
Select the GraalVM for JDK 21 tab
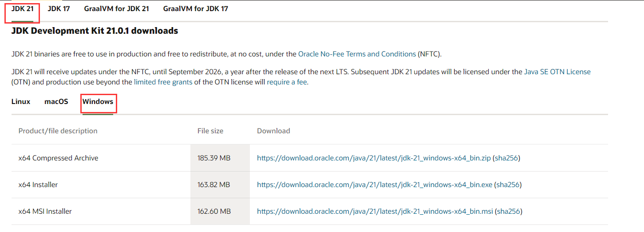click(117, 9)
